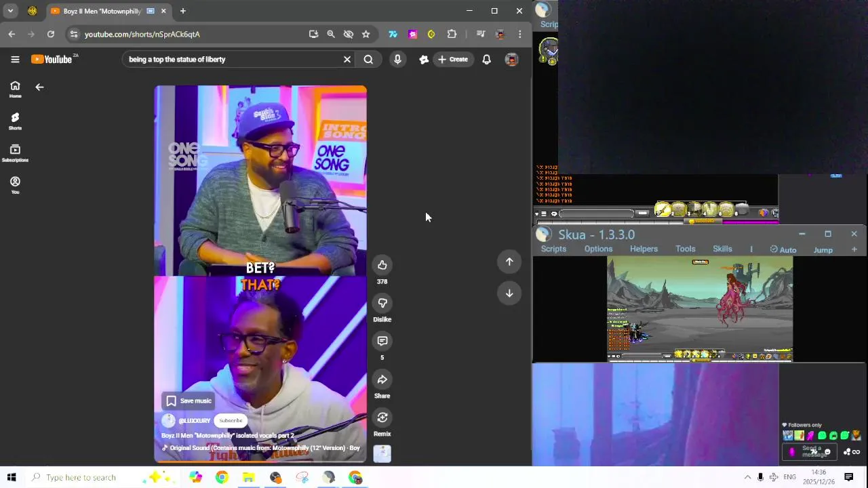Click the yellow circular extension icon
Viewport: 868px width, 488px height.
pos(431,34)
